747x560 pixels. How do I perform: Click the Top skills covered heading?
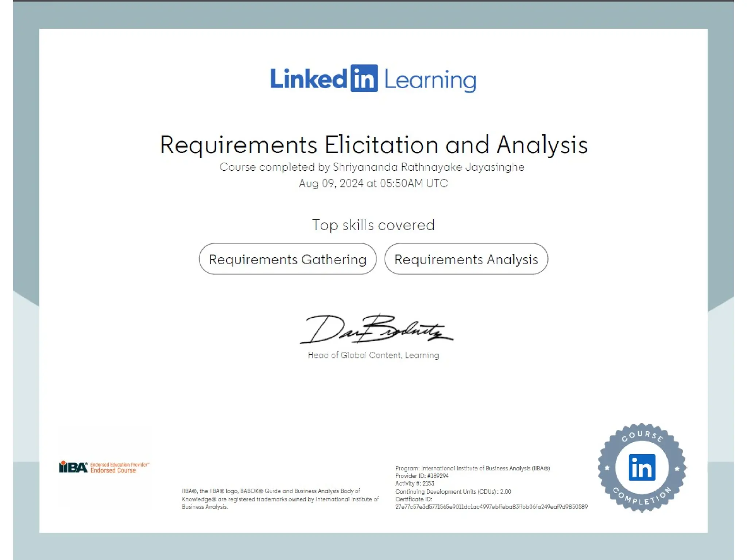[373, 225]
